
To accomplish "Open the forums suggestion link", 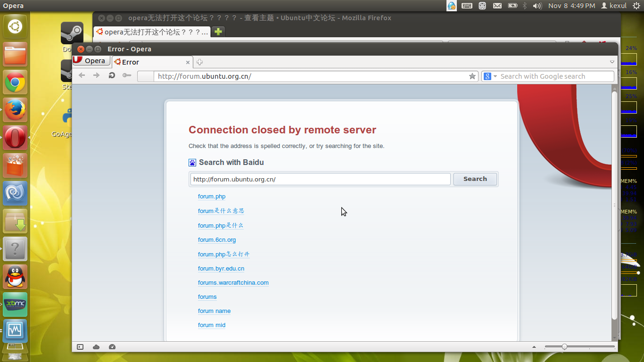I will 207,297.
